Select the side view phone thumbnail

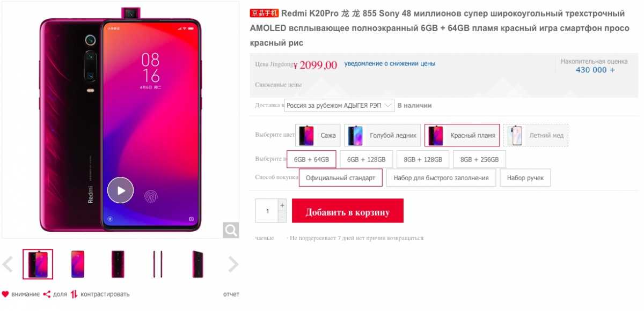(x=157, y=264)
